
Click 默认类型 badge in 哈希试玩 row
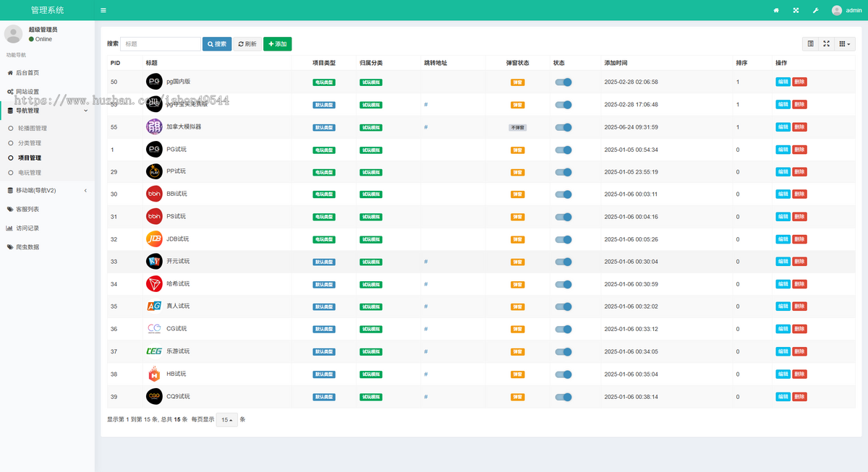pos(324,284)
